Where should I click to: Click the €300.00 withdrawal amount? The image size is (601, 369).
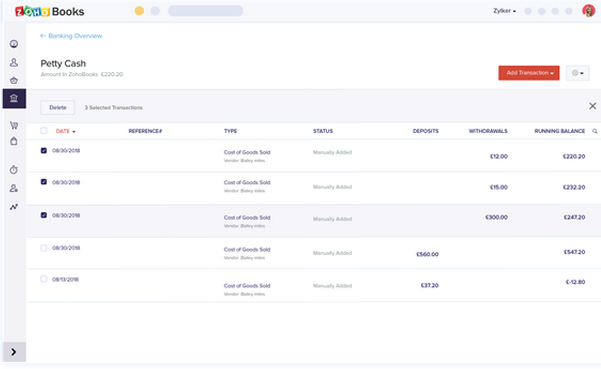pyautogui.click(x=496, y=217)
